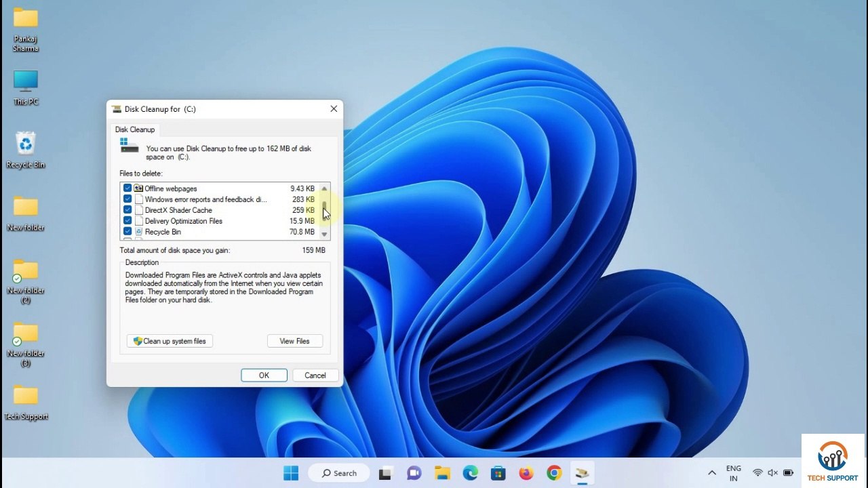Viewport: 868px width, 488px height.
Task: Click the 15.9 MB size value
Action: (x=302, y=221)
